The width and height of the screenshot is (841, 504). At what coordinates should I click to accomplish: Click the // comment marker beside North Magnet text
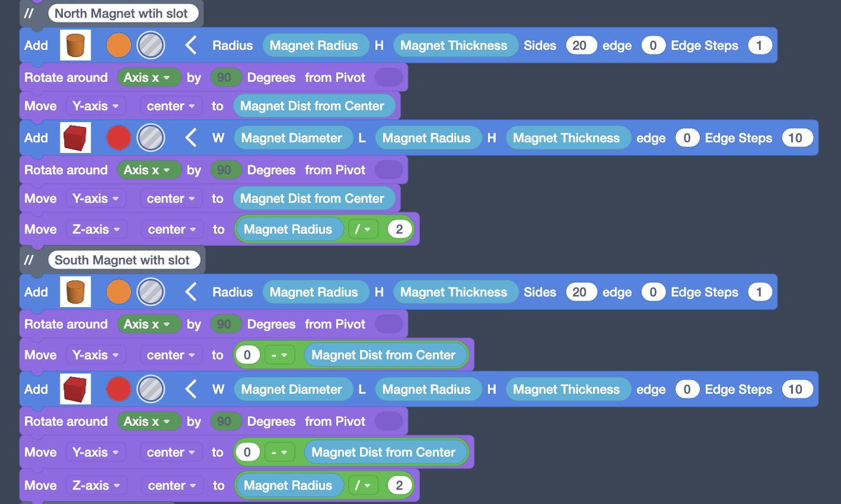click(x=29, y=14)
